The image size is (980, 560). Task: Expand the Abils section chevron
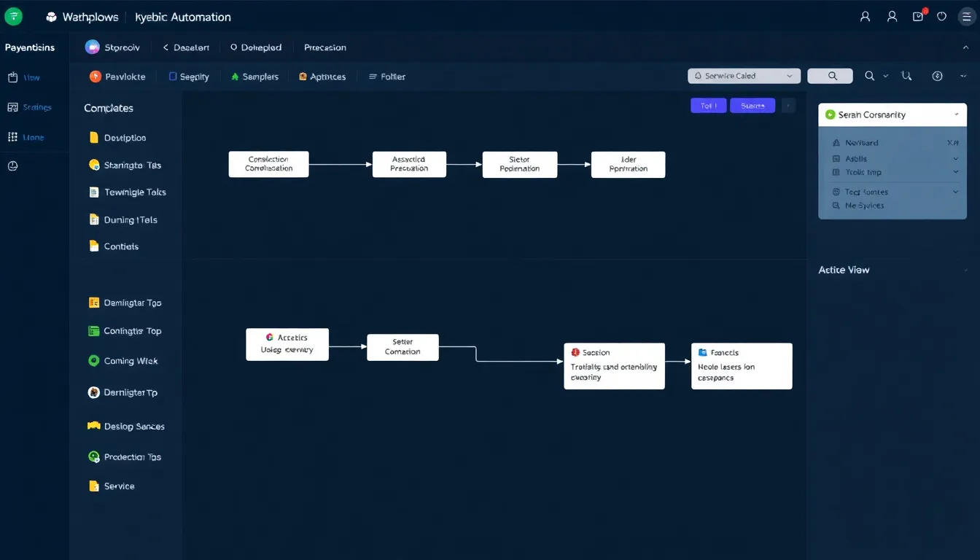954,158
